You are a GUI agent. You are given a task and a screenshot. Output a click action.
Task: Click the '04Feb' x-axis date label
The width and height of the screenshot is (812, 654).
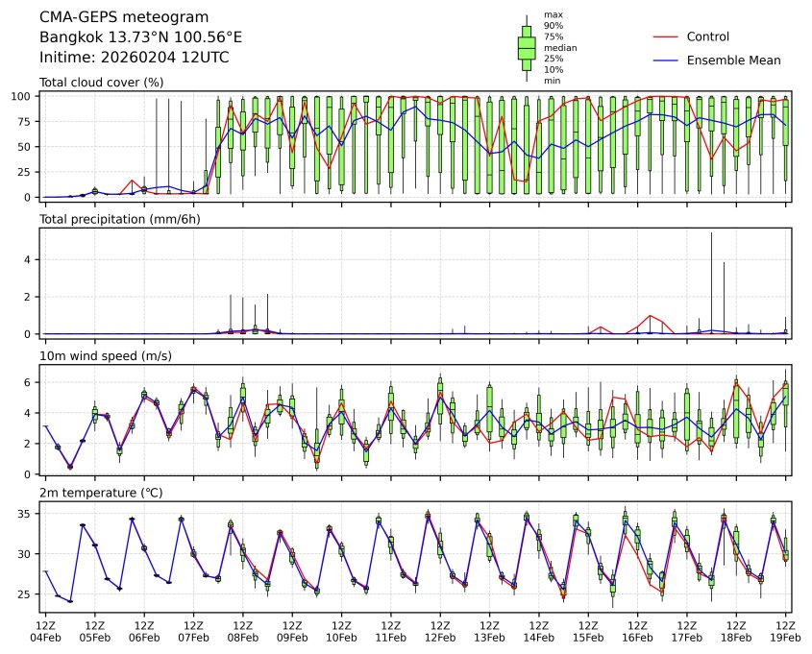point(45,638)
